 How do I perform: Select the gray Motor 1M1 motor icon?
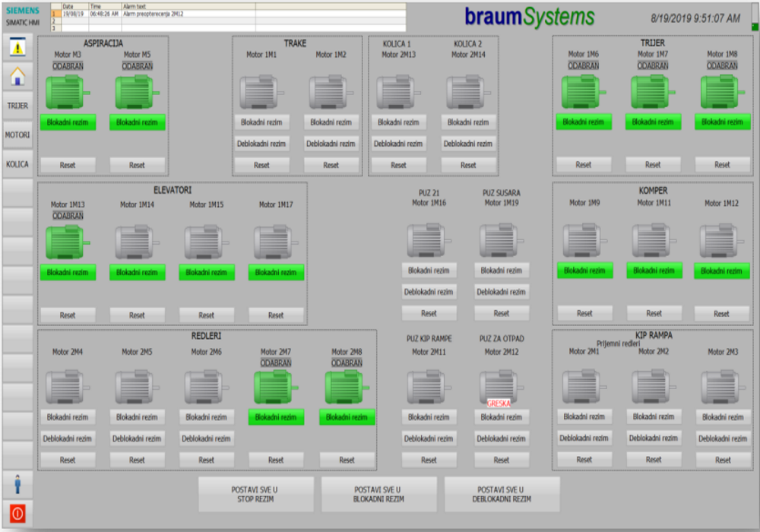point(261,92)
